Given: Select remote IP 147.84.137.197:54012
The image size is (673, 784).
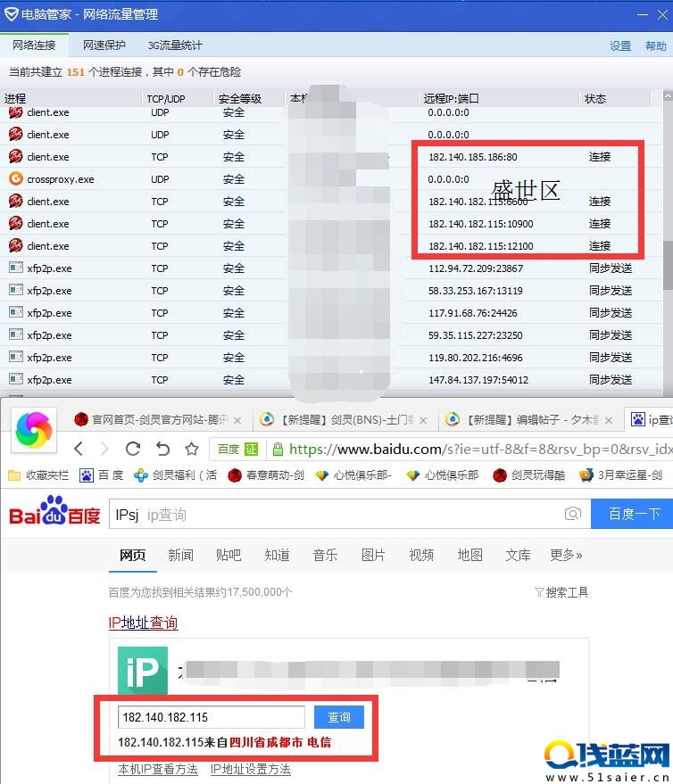Looking at the screenshot, I should (478, 380).
